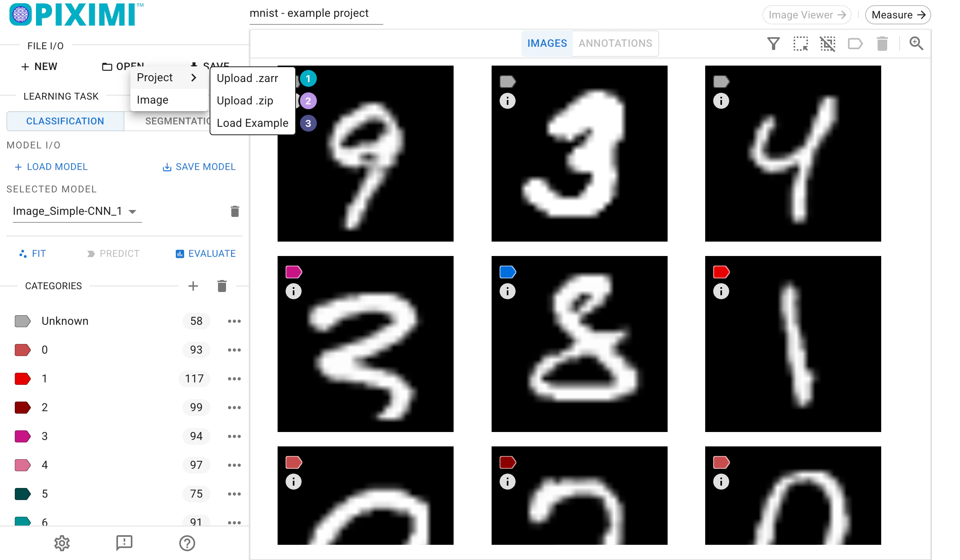Image resolution: width=960 pixels, height=560 pixels.
Task: Click the zoom magnifier icon
Action: 916,44
